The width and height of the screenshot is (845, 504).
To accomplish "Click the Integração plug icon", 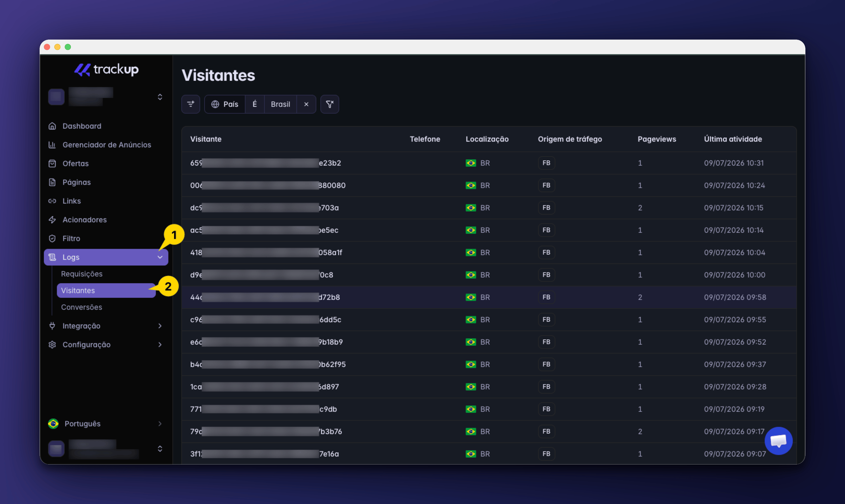I will tap(52, 326).
